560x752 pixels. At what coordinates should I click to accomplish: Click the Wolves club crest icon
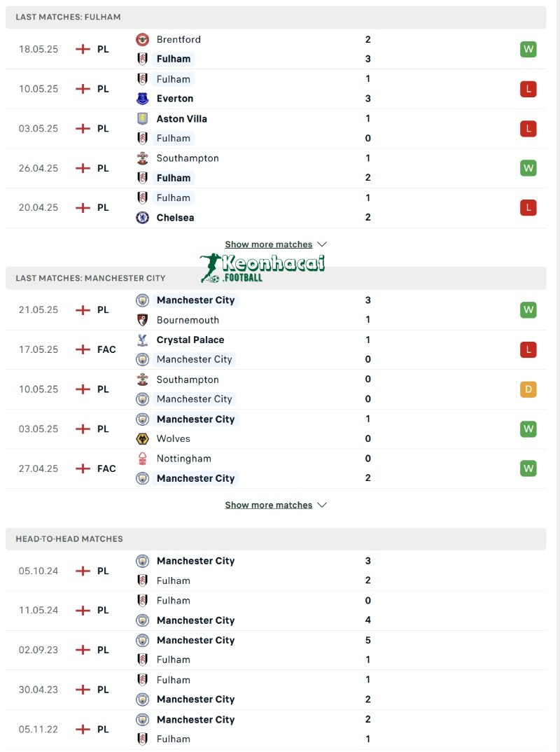click(143, 439)
